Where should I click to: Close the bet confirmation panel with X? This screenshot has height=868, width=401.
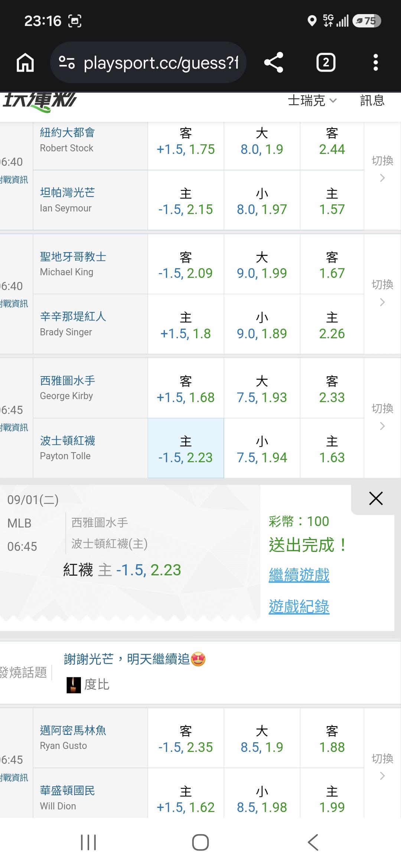(376, 498)
